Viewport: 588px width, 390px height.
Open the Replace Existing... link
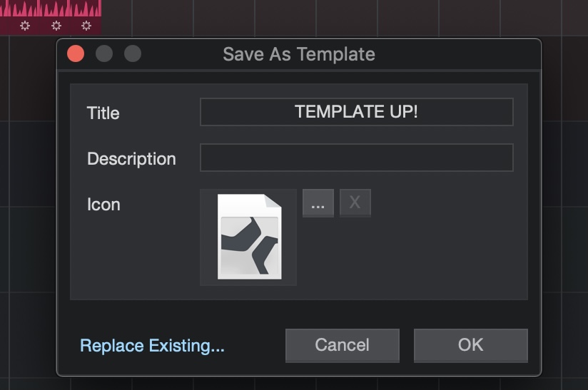tap(152, 345)
